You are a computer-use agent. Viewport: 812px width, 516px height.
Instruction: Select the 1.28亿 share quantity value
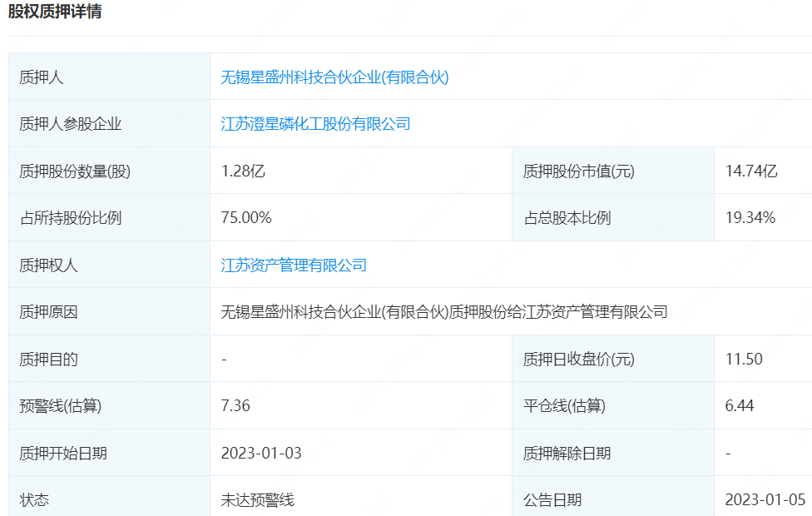(243, 171)
